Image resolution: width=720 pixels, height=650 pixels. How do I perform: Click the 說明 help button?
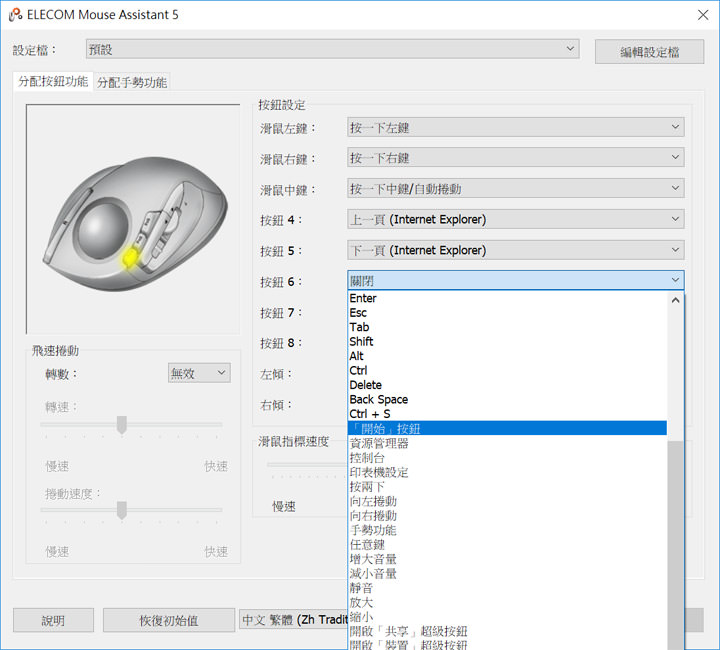[x=53, y=620]
